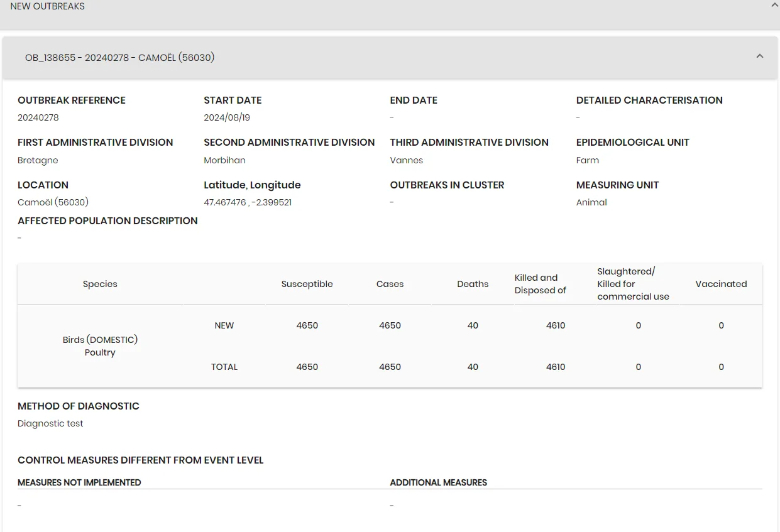Click the NEW row Killed and Disposed value 4610
Viewport: 780px width, 532px height.
tap(556, 325)
